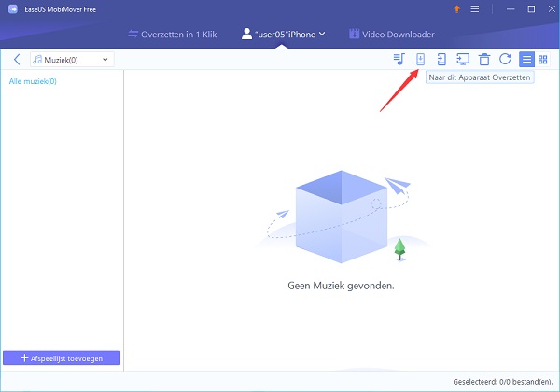The width and height of the screenshot is (560, 392).
Task: Select Alle muziek(0) in sidebar
Action: coord(33,81)
